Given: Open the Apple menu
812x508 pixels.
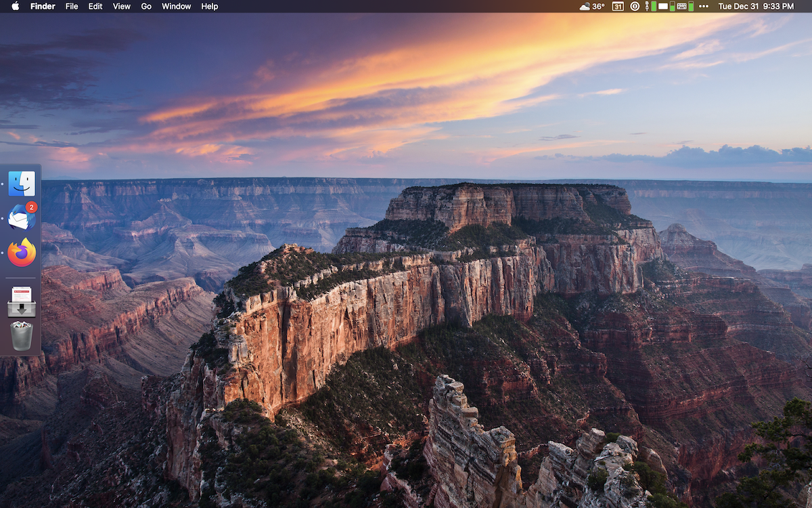Looking at the screenshot, I should click(16, 6).
